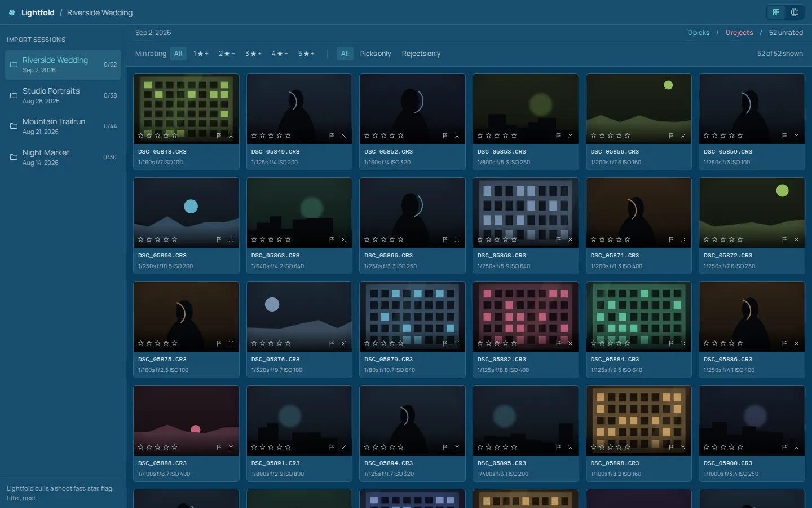The width and height of the screenshot is (812, 508).
Task: Open thumbnail of DSC_05898.CR3
Action: pyautogui.click(x=639, y=421)
